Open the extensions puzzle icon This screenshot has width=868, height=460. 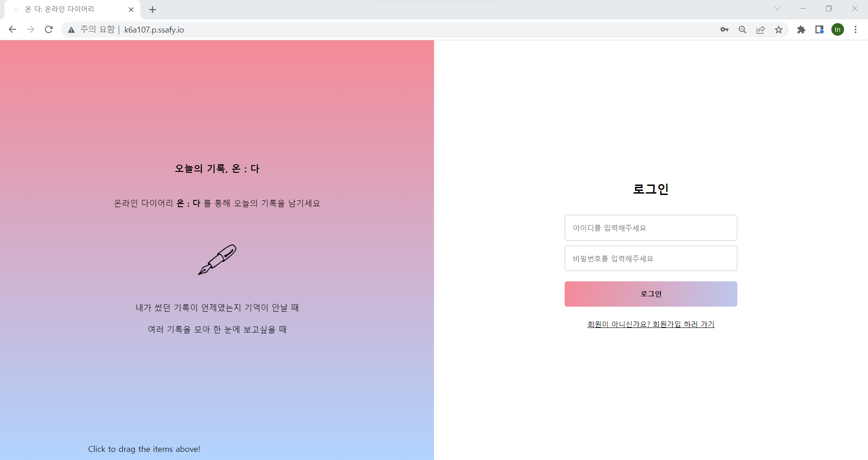click(801, 29)
